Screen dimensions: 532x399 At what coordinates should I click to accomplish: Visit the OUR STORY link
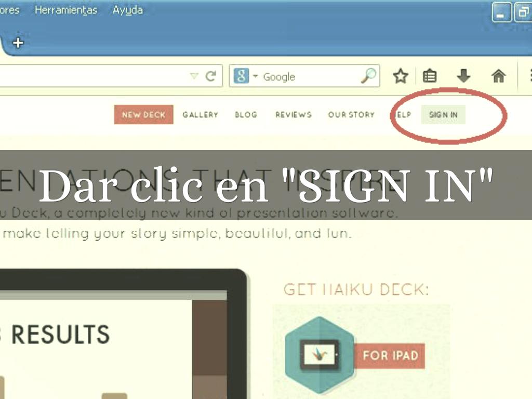351,115
